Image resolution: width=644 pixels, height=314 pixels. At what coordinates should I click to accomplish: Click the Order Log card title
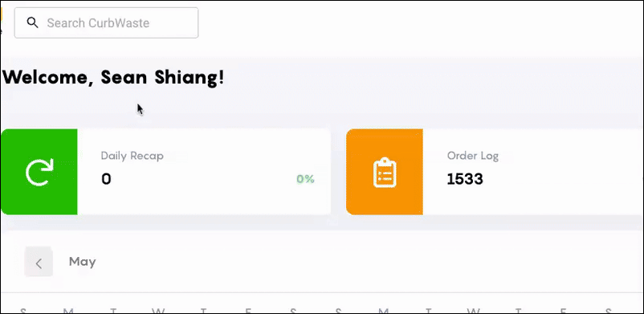[x=473, y=156]
